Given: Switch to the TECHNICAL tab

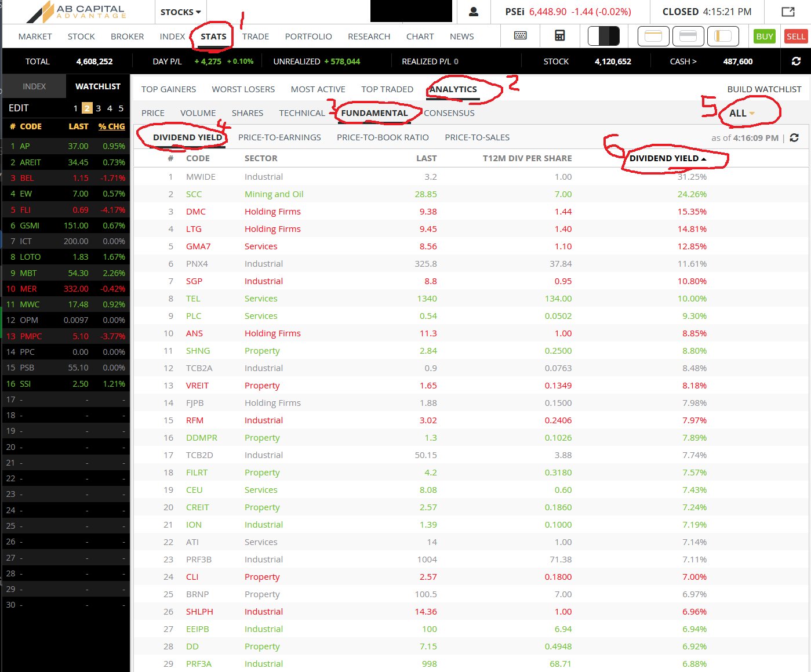Looking at the screenshot, I should click(x=302, y=113).
